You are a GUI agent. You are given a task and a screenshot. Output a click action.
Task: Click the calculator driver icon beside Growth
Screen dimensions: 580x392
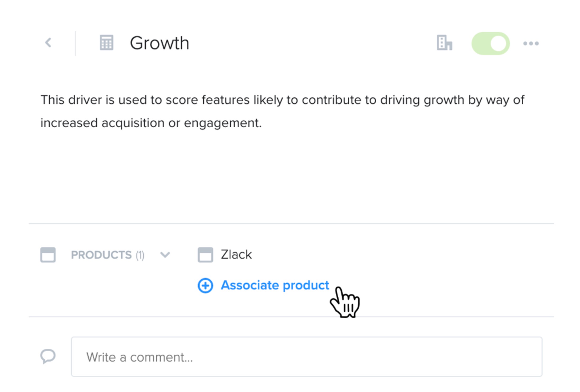coord(106,43)
